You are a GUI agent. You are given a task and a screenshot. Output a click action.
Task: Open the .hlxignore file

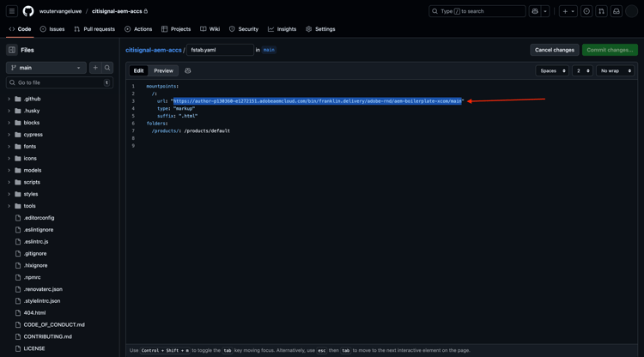[x=35, y=265]
